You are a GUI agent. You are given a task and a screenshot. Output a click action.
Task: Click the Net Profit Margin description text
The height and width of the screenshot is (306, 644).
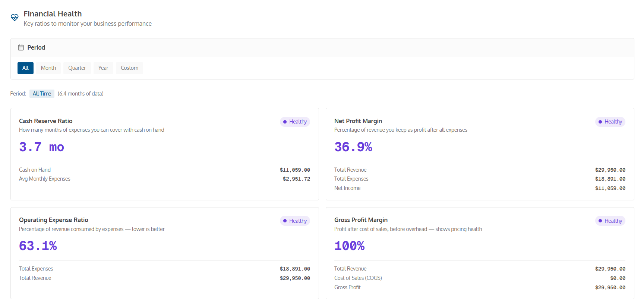[x=401, y=130]
